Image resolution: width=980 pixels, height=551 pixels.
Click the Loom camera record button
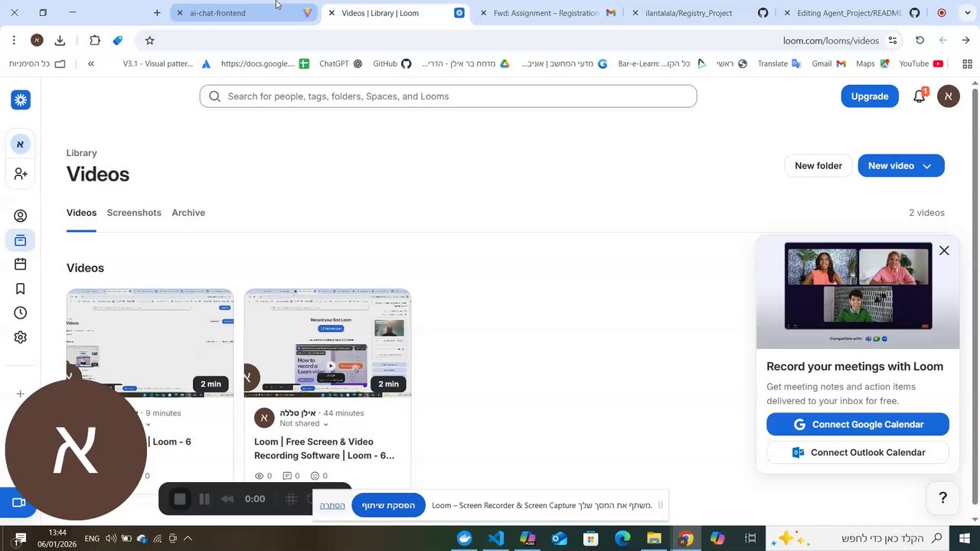tap(19, 503)
